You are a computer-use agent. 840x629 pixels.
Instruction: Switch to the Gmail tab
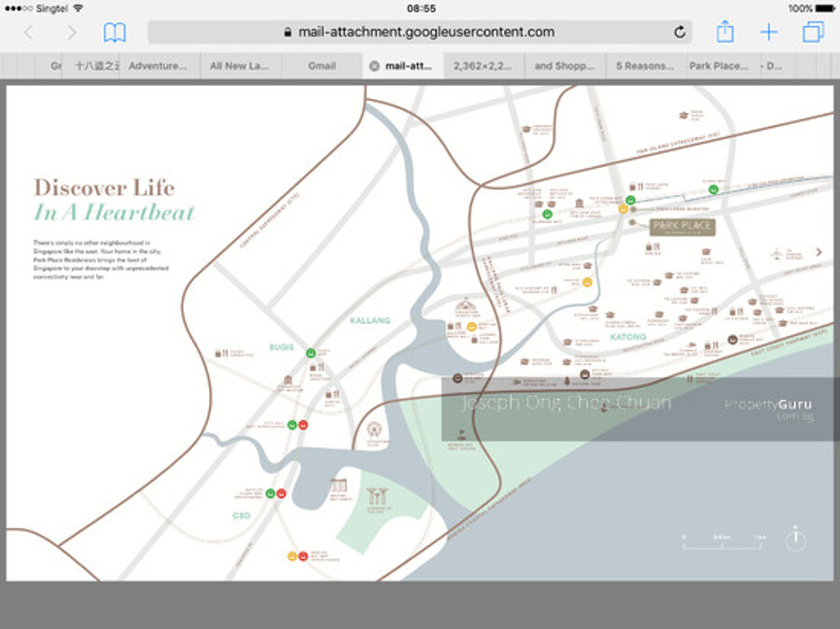point(321,66)
